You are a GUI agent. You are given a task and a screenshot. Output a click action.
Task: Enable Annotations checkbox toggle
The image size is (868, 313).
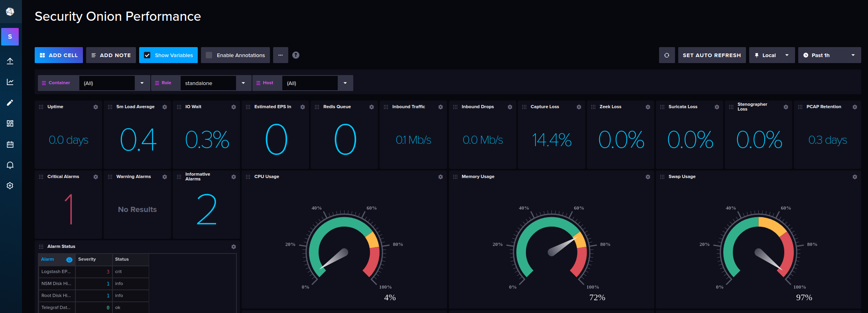(209, 55)
